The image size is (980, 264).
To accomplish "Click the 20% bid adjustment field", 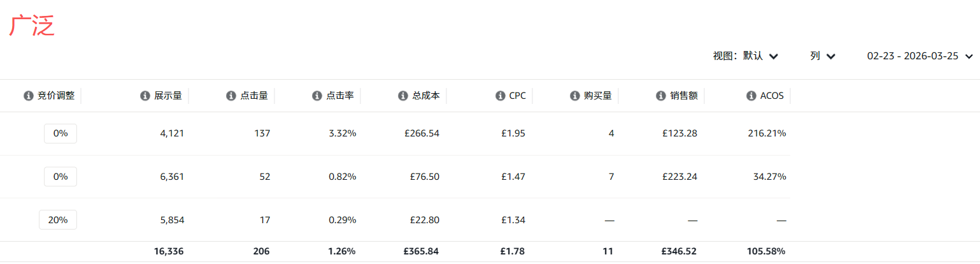I will pos(58,220).
